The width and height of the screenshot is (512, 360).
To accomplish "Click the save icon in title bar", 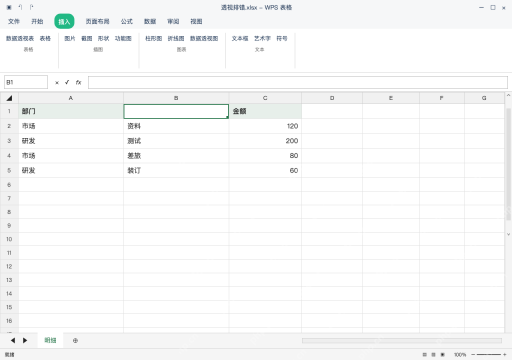I will (9, 7).
